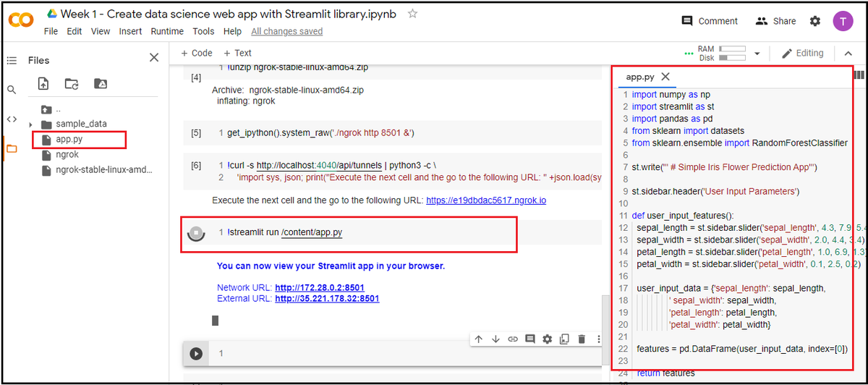Open the search (find and replace) sidebar icon
Image resolution: width=868 pixels, height=385 pixels.
point(12,90)
